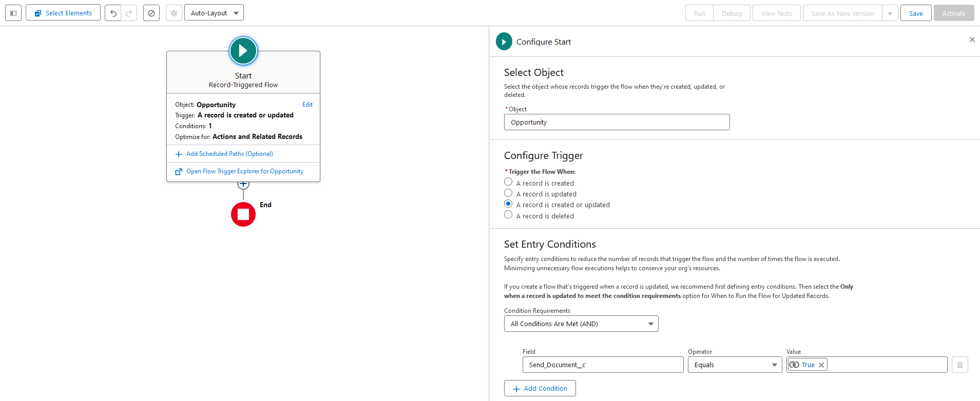
Task: Click the Object field containing Opportunity
Action: click(x=617, y=122)
